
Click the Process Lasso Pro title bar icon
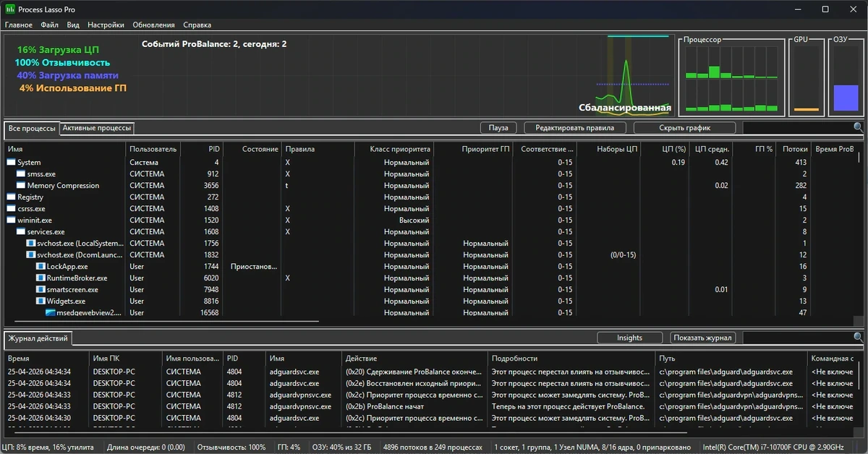pyautogui.click(x=9, y=9)
